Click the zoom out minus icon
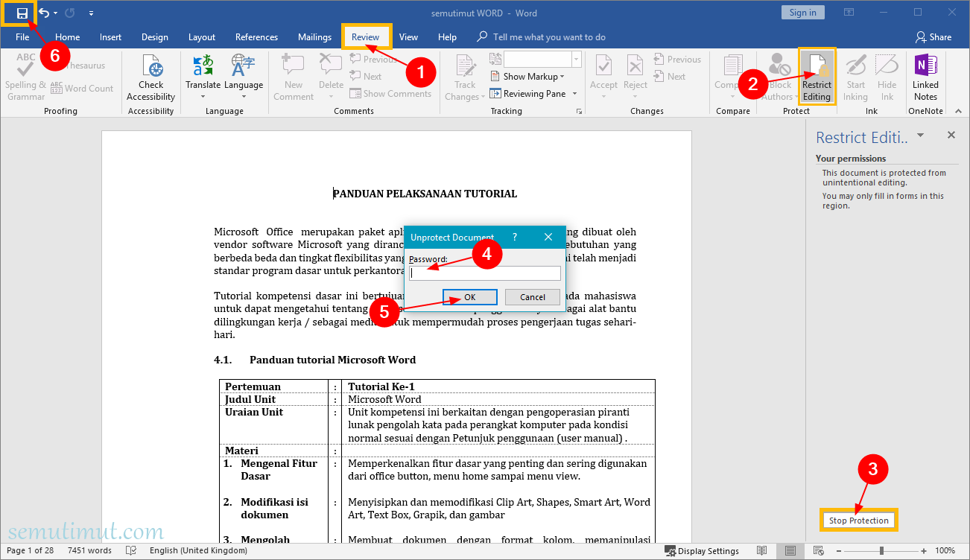 click(839, 551)
